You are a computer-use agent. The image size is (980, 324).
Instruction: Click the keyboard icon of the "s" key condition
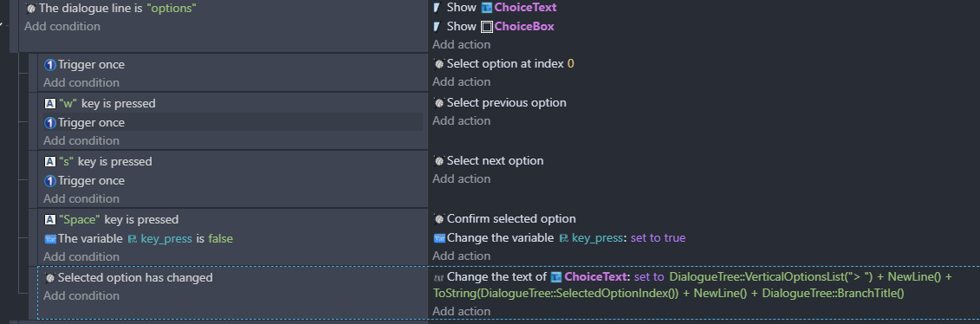click(x=50, y=162)
